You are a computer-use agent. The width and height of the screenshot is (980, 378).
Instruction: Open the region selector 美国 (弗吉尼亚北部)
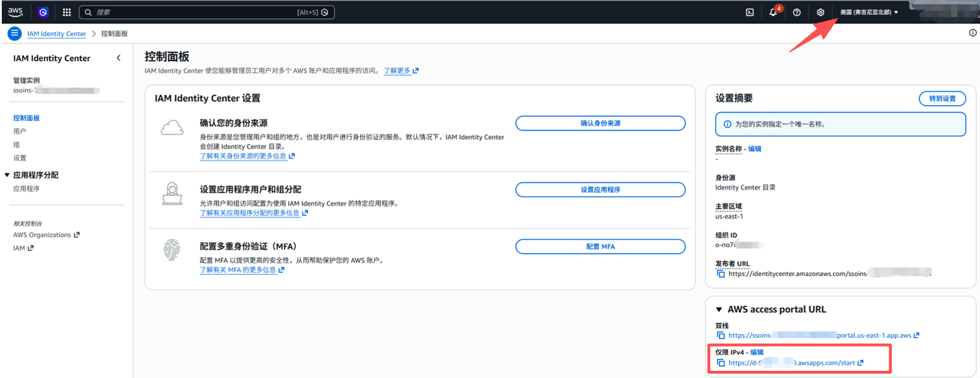[x=869, y=12]
